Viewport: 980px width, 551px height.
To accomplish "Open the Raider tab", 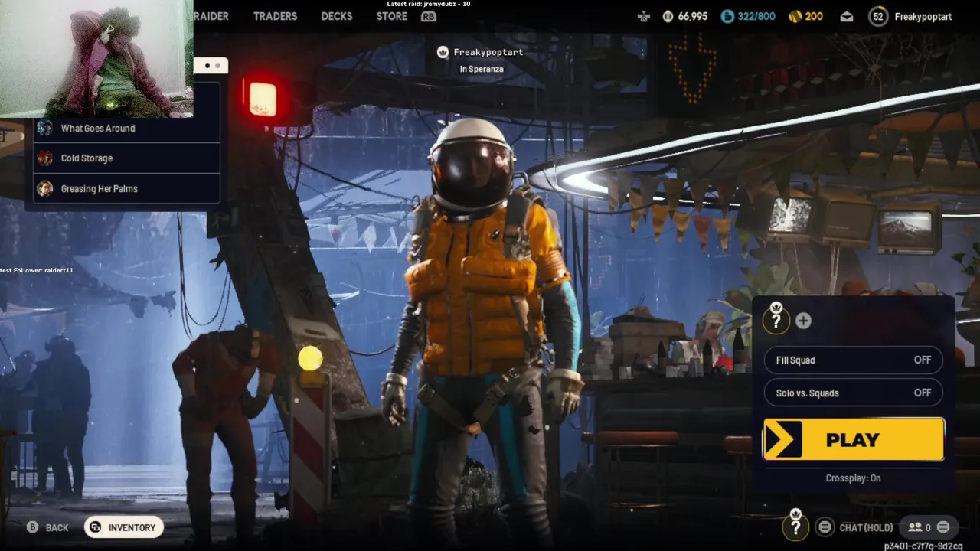I will click(x=211, y=16).
